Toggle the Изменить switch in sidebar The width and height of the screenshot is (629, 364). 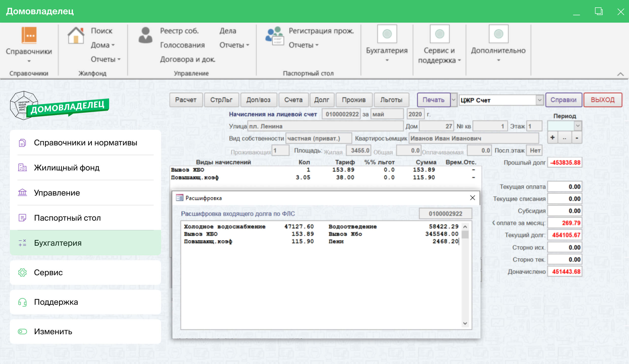click(22, 332)
